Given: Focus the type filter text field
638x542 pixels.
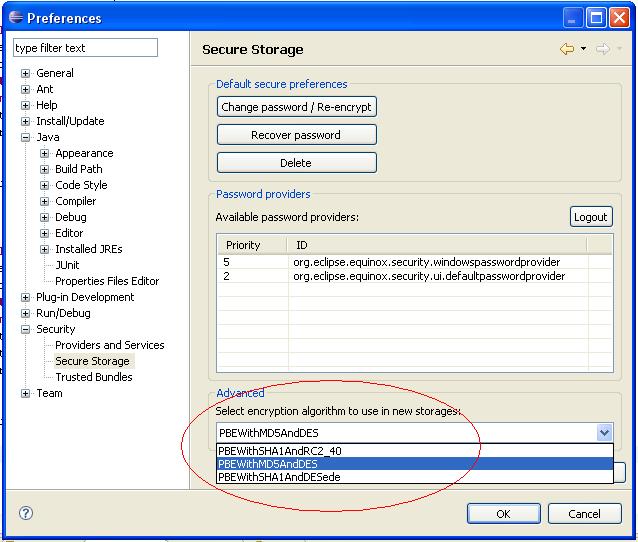Looking at the screenshot, I should point(85,48).
